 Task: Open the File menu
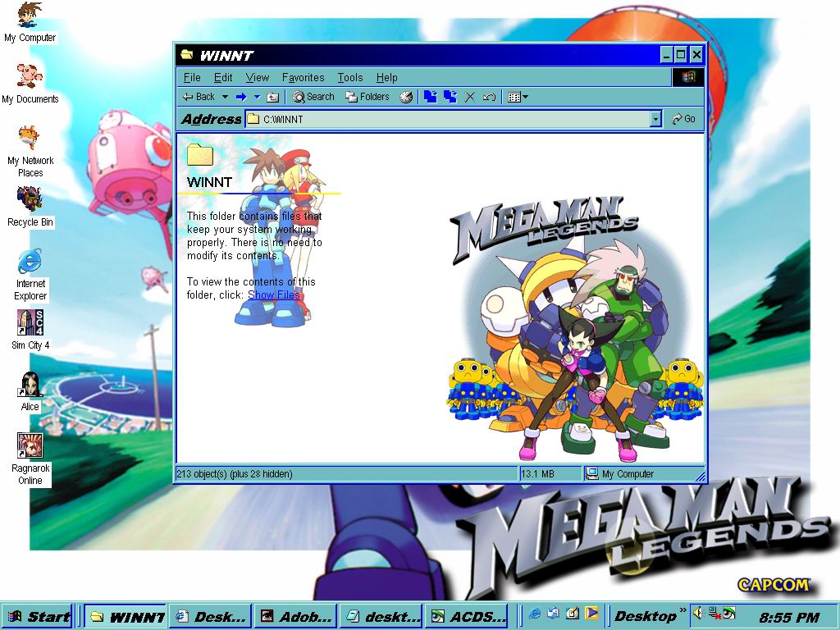coord(192,78)
